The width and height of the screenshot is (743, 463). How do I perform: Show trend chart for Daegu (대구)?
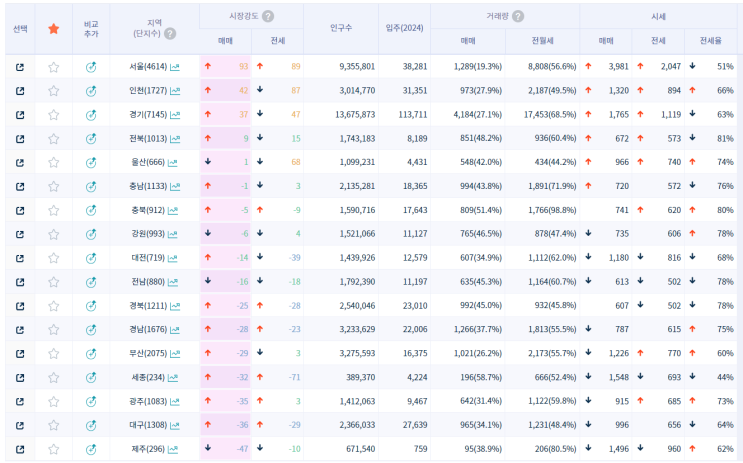pyautogui.click(x=175, y=425)
